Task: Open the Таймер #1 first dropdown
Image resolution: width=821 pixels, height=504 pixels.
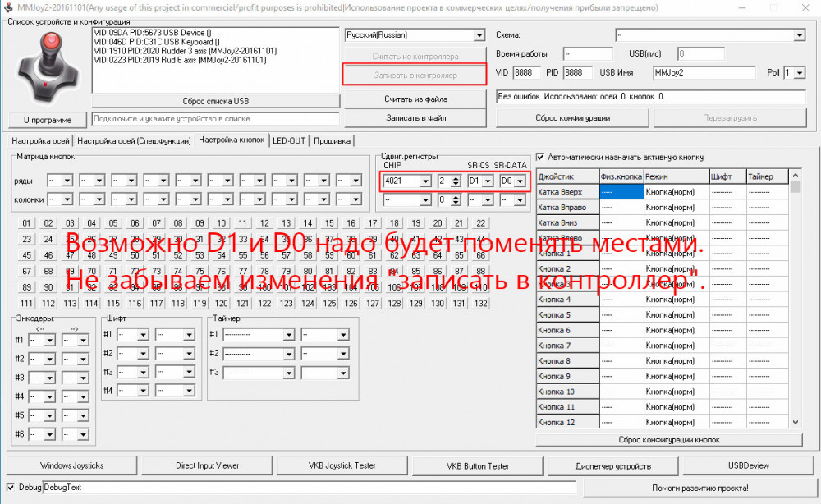Action: [288, 334]
